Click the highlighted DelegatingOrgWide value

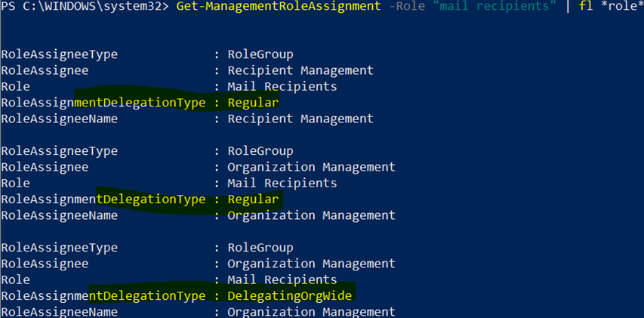[x=290, y=295]
